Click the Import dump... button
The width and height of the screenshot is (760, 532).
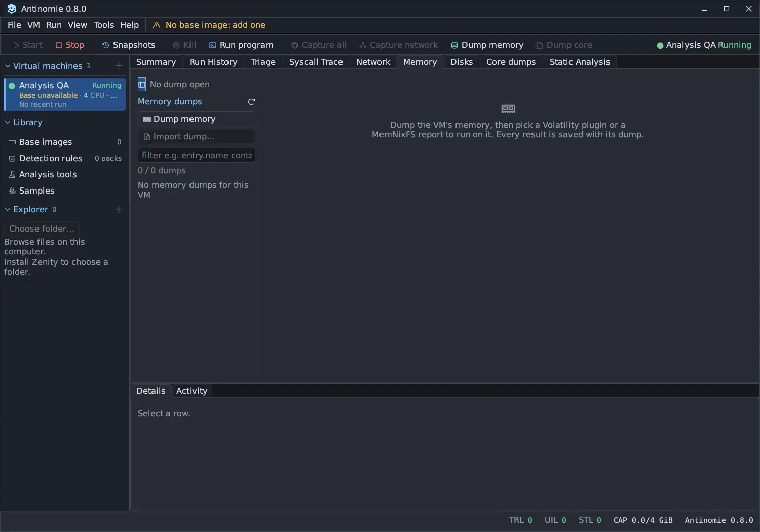point(196,136)
